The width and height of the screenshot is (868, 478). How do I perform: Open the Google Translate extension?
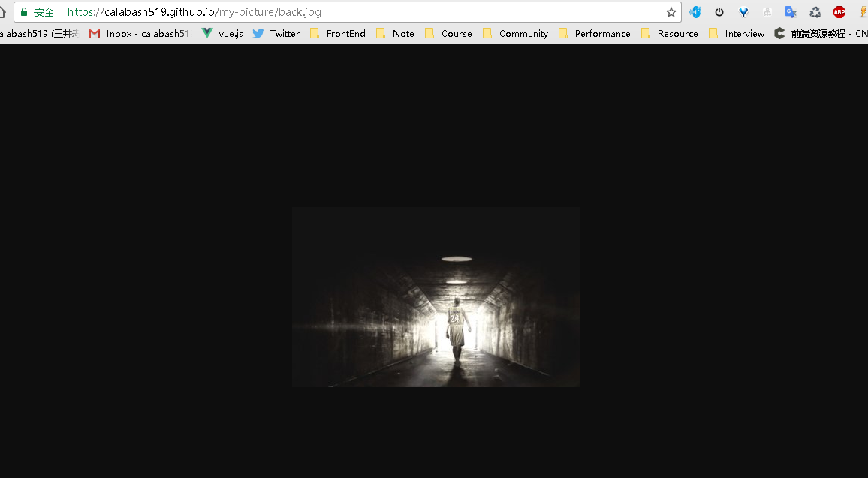click(x=791, y=12)
